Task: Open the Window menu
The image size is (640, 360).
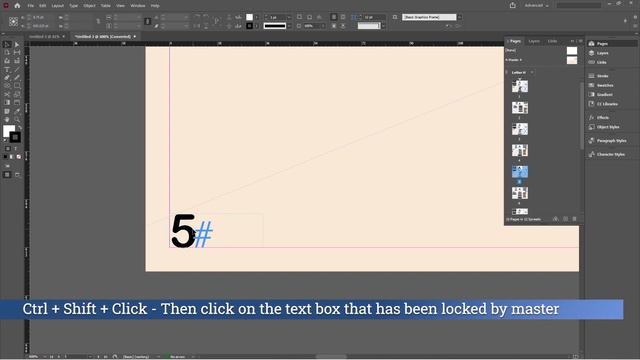Action: [138, 6]
